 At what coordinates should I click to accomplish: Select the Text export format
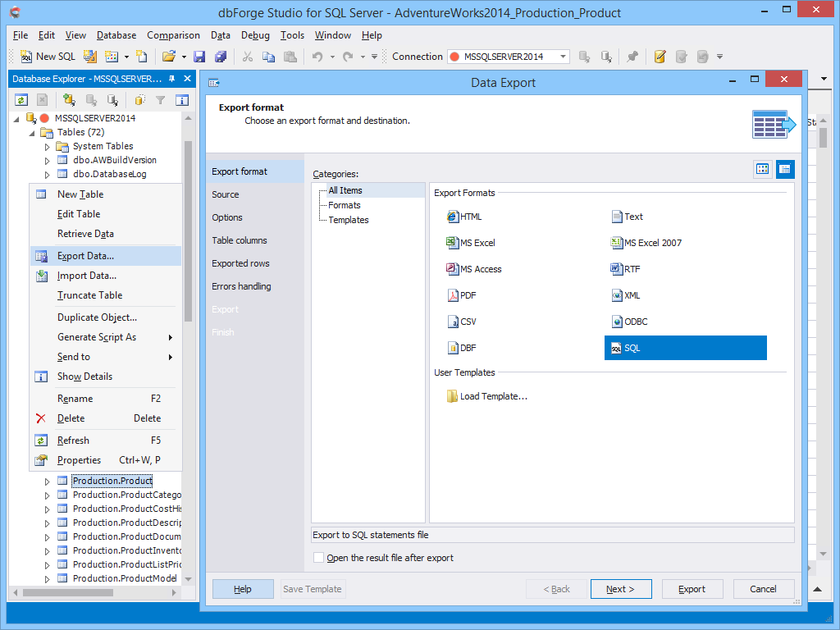click(x=627, y=217)
